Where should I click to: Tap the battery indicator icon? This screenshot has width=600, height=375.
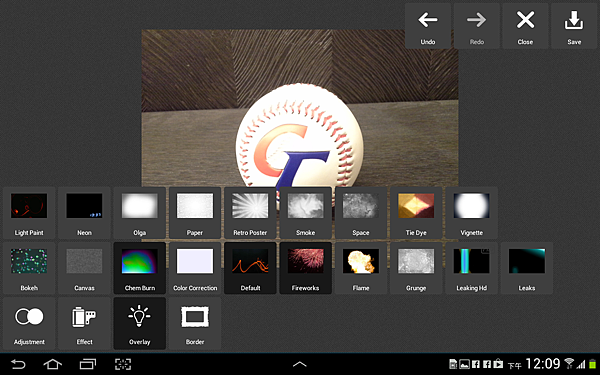[x=592, y=364]
